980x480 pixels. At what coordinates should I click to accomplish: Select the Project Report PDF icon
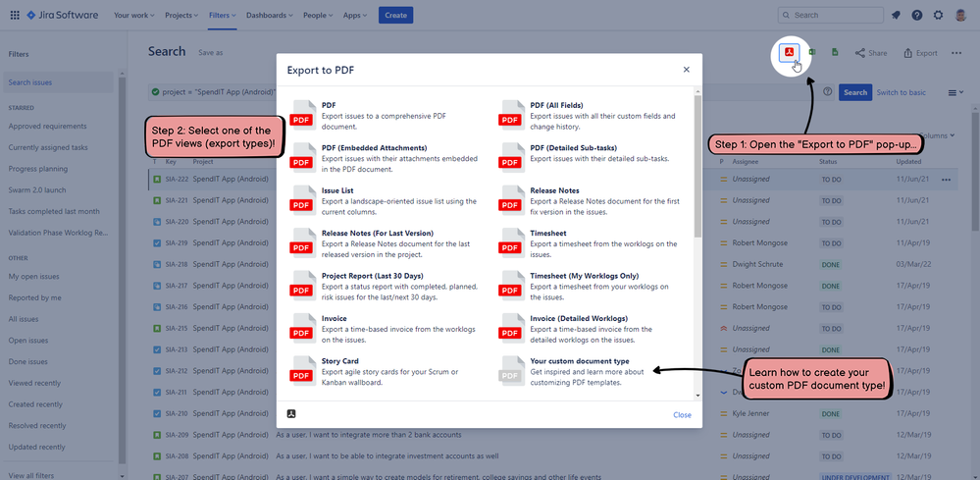click(x=301, y=284)
